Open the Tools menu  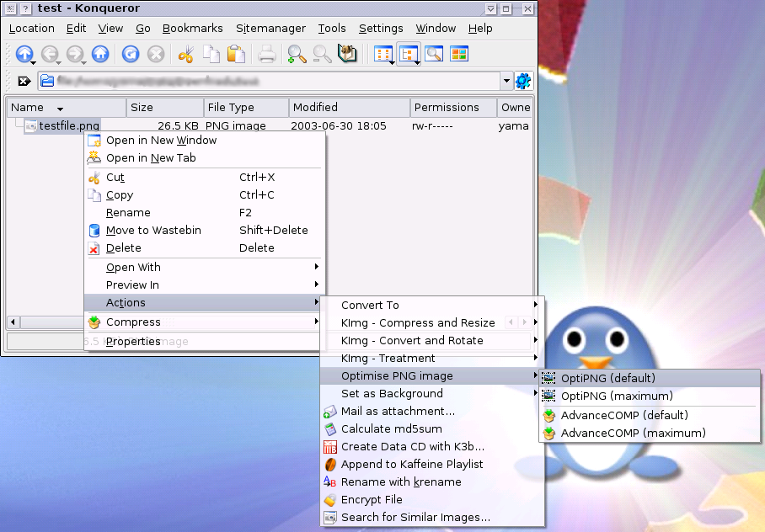pos(332,29)
